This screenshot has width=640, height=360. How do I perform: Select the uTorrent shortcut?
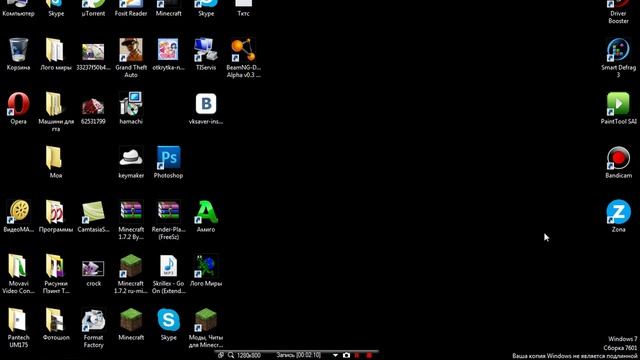click(93, 4)
